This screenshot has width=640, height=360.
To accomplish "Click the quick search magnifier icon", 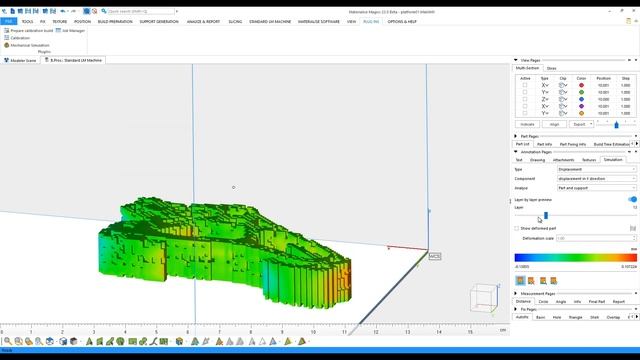I will [x=104, y=11].
